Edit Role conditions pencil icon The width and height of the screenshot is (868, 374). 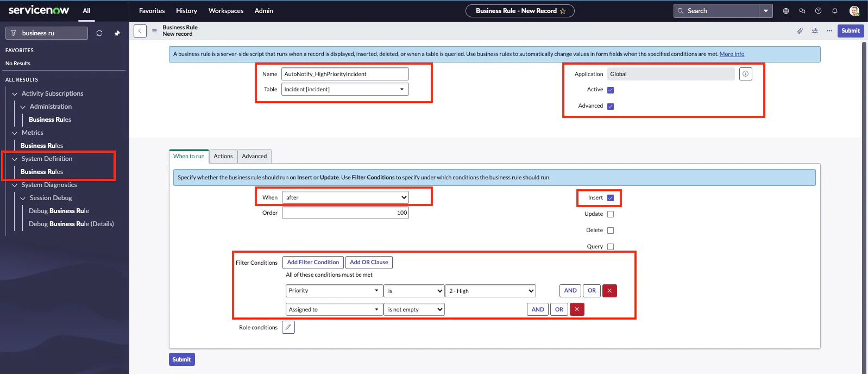288,327
